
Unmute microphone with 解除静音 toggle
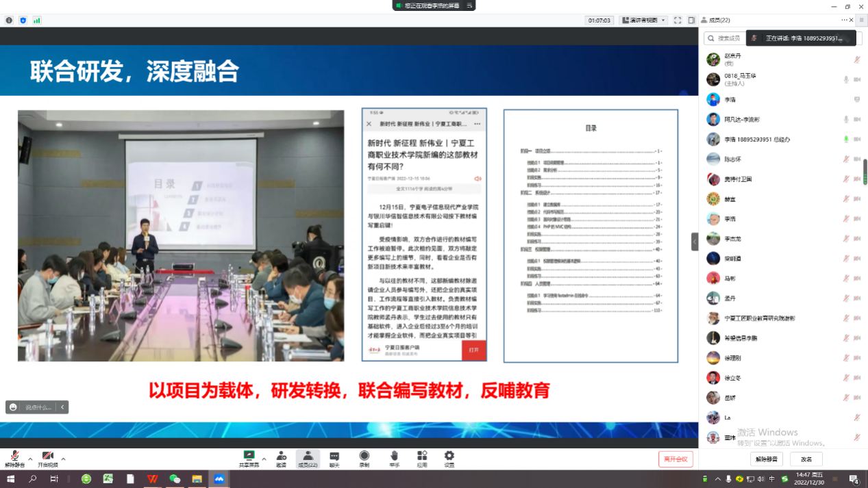click(14, 459)
